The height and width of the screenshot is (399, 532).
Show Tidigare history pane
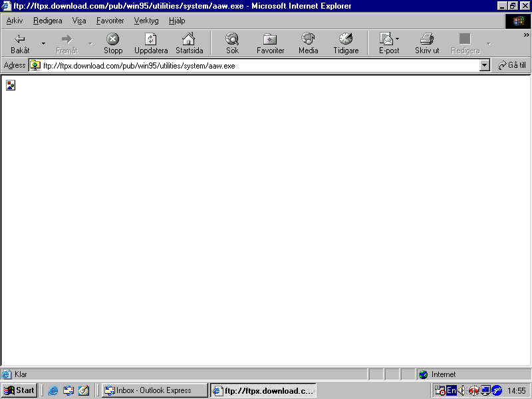click(346, 43)
